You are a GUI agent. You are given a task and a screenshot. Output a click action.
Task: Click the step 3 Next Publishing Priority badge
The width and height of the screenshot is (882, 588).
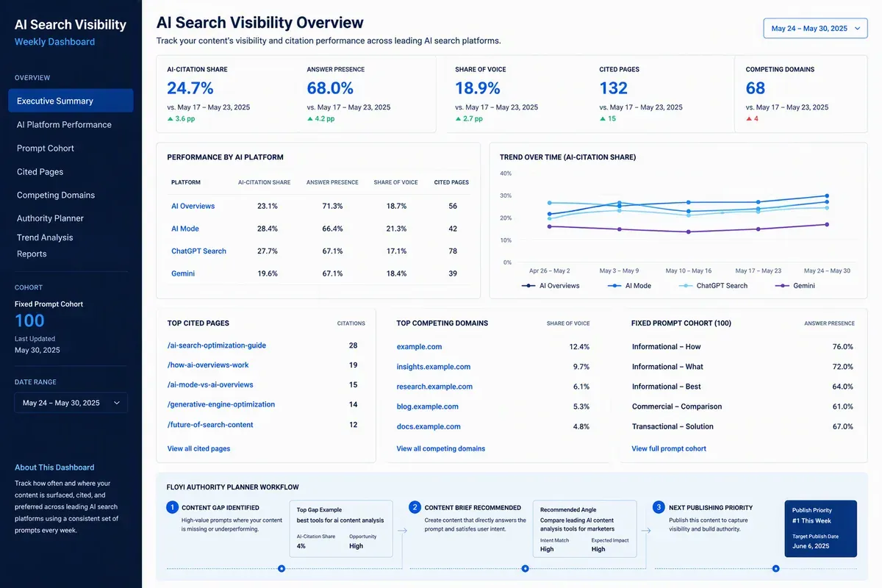click(659, 507)
